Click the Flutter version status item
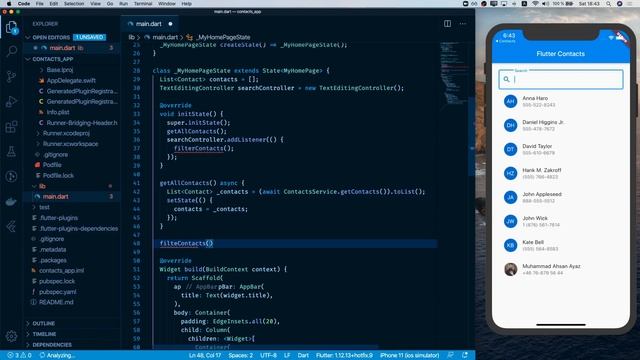The width and height of the screenshot is (640, 360). (x=344, y=355)
